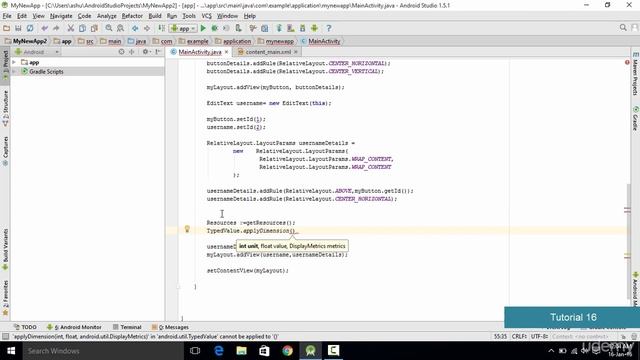The width and height of the screenshot is (640, 360).
Task: Run the app with green play button
Action: pos(203,28)
